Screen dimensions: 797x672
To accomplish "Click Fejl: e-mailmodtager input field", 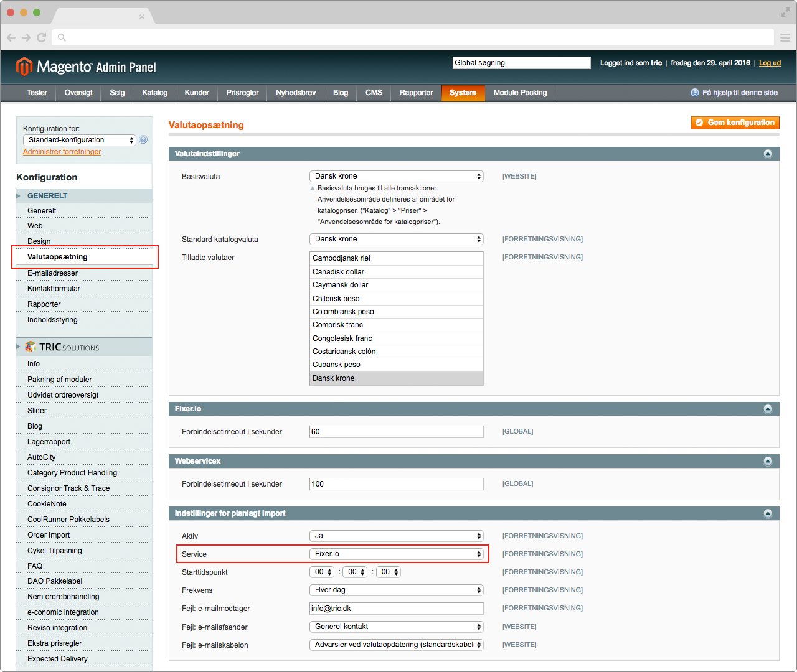I will coord(397,609).
